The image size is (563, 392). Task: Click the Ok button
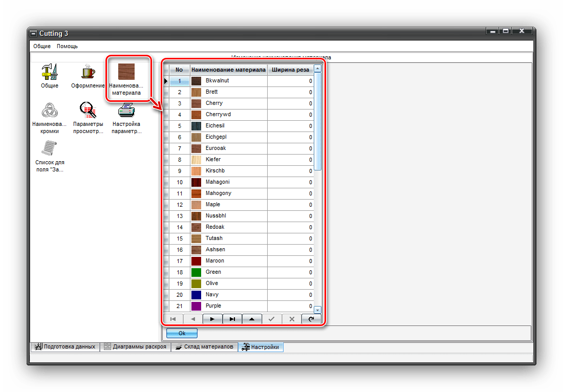click(182, 333)
